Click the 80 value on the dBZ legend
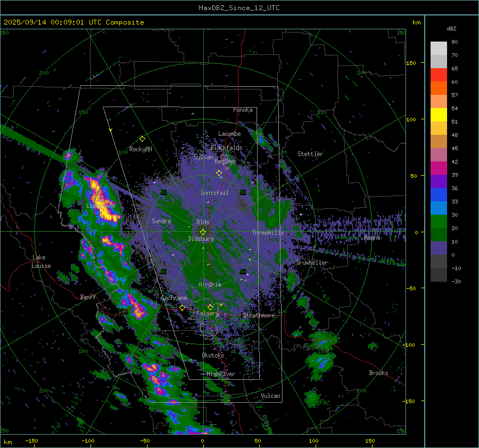479x448 pixels. (455, 42)
